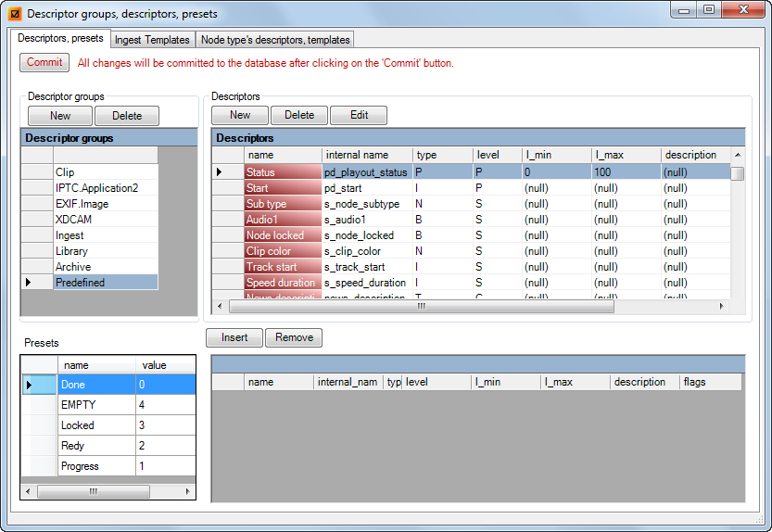Select the XDCAM descriptor group
Image resolution: width=772 pixels, height=532 pixels.
(106, 220)
